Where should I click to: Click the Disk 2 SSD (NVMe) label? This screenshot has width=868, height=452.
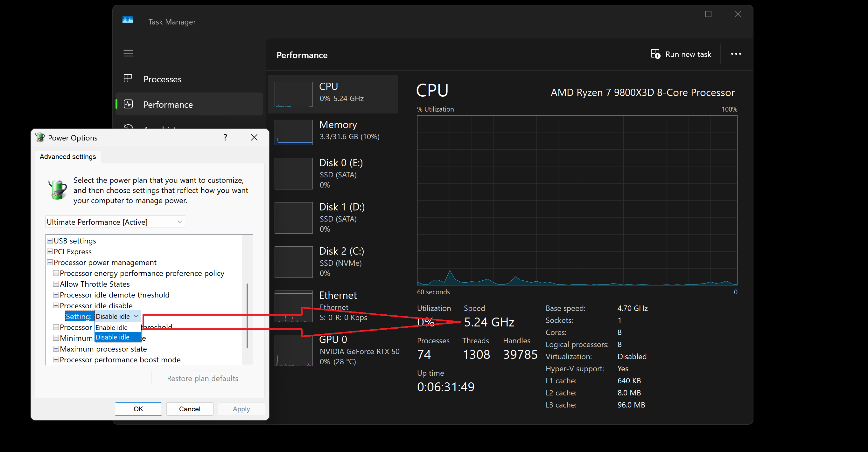click(x=340, y=263)
